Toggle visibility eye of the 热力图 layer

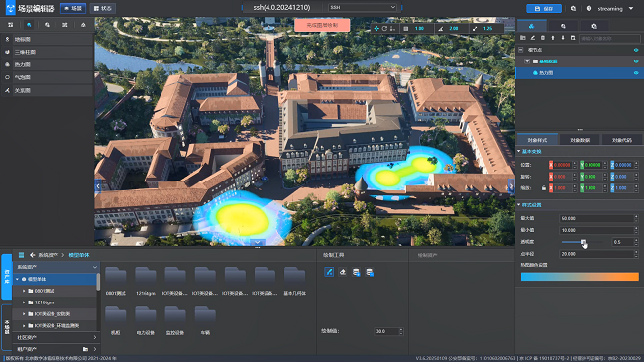636,73
